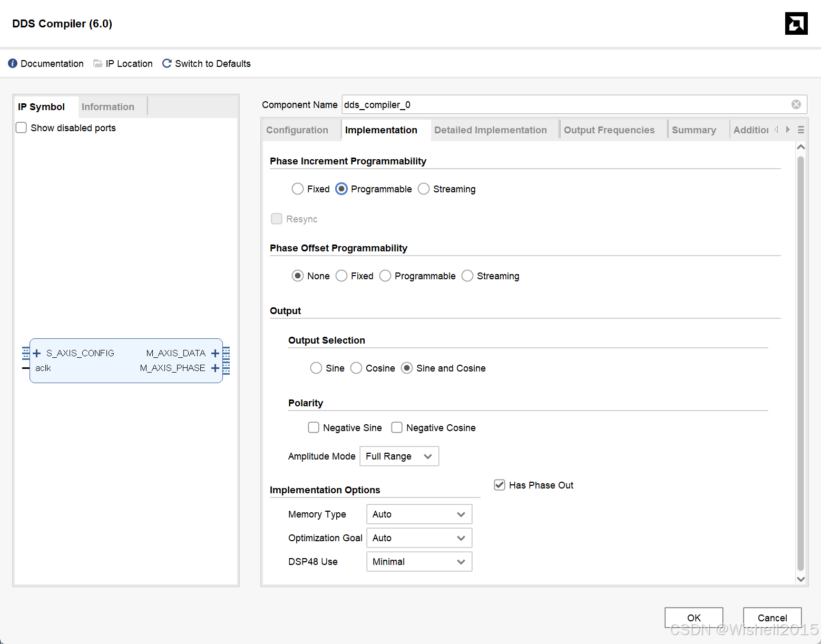Click the AMD logo icon
This screenshot has height=644, width=821.
(796, 24)
